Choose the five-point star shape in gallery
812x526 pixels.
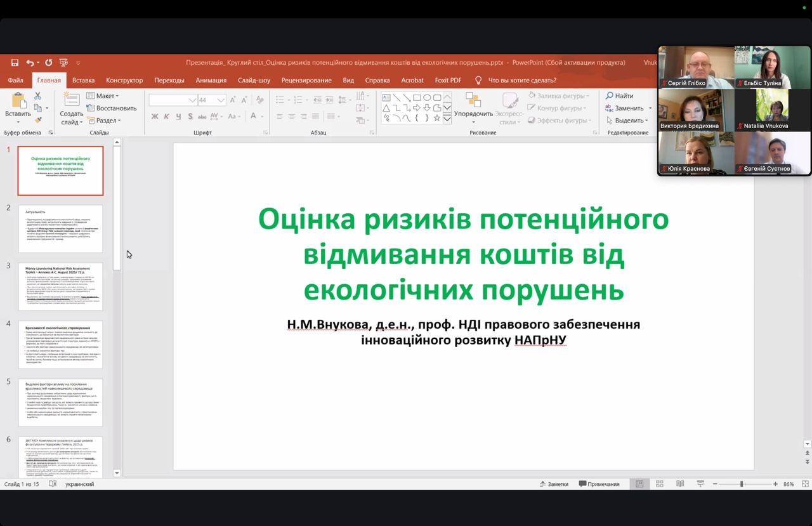tap(436, 118)
